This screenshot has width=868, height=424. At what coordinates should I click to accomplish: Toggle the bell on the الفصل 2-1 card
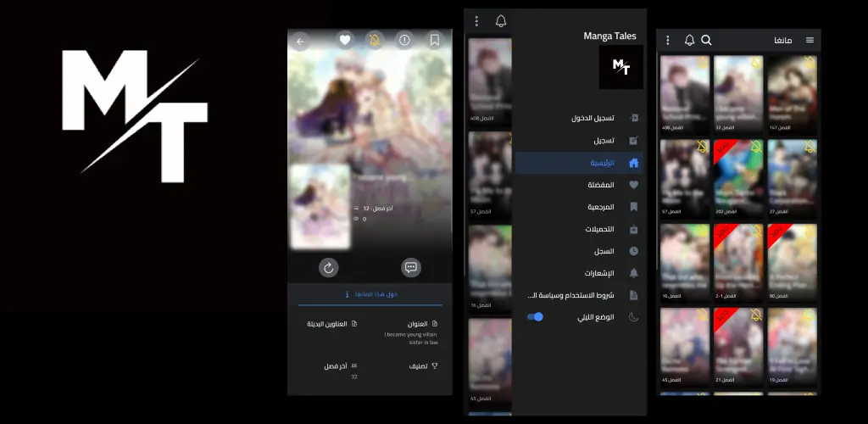pos(756,231)
